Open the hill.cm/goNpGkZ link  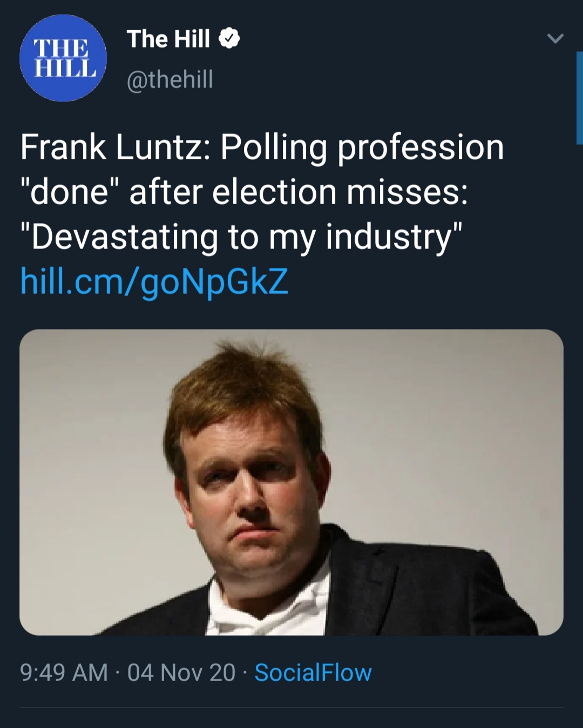coord(154,281)
